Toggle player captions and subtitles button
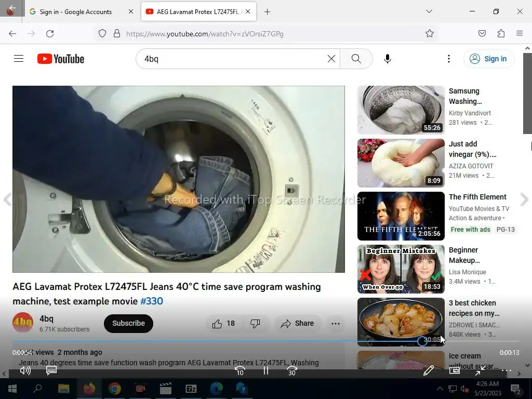This screenshot has height=399, width=532. pyautogui.click(x=51, y=370)
